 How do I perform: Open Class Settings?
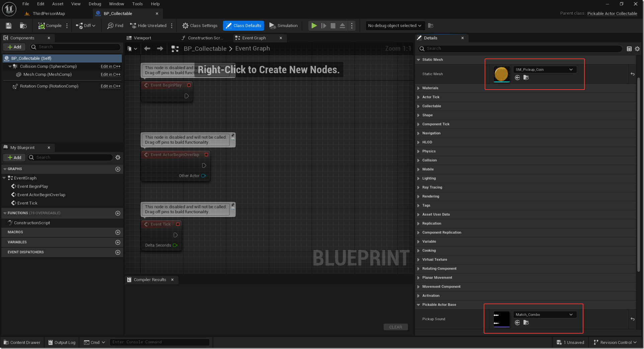coord(200,26)
